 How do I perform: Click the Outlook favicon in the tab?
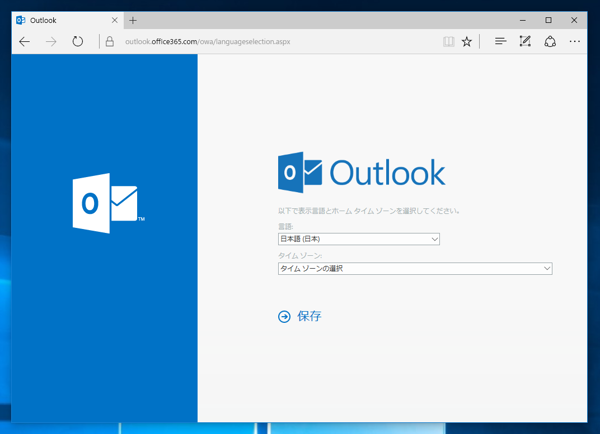click(21, 20)
